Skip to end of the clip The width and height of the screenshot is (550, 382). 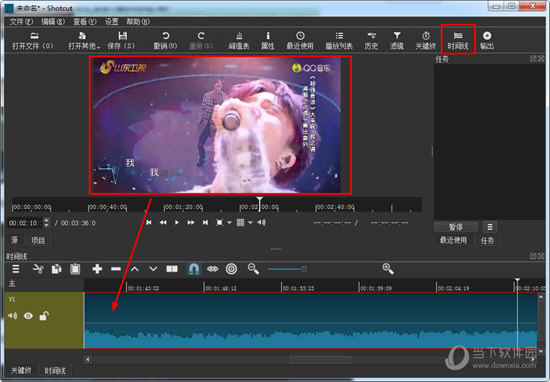tap(205, 222)
